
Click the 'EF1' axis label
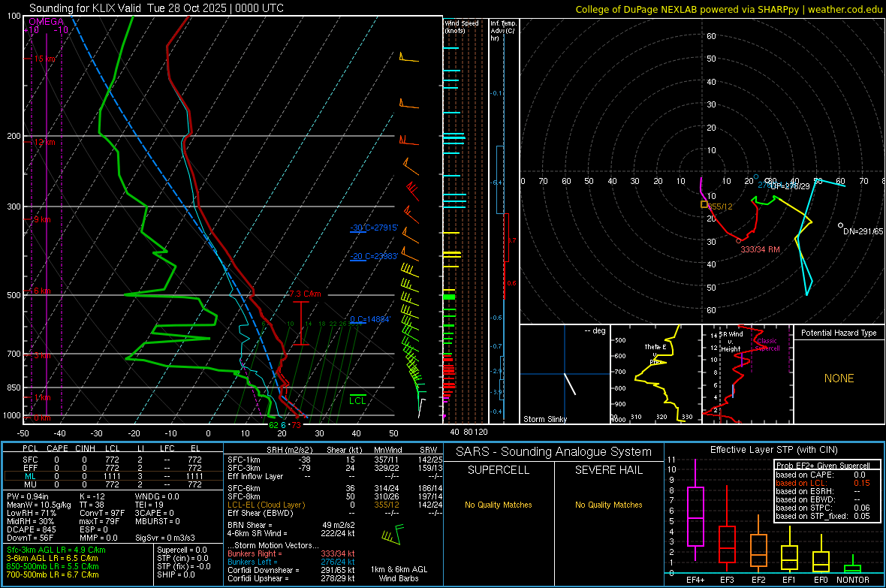pos(789,580)
